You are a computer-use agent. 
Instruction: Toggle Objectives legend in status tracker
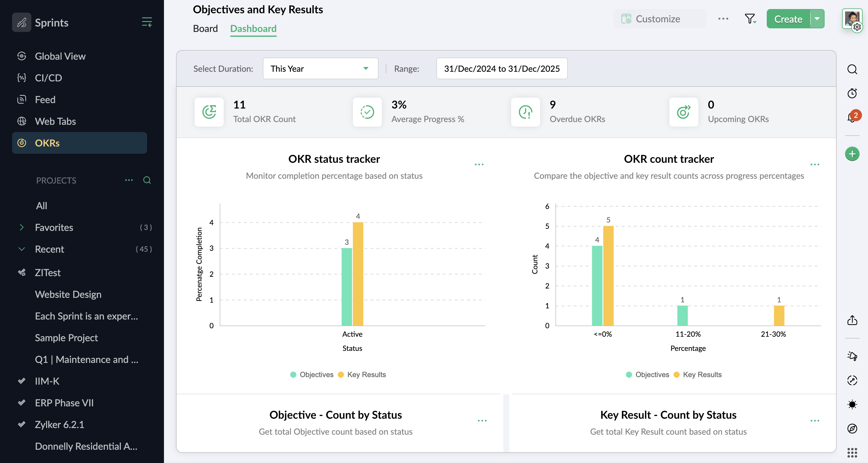[x=312, y=375]
